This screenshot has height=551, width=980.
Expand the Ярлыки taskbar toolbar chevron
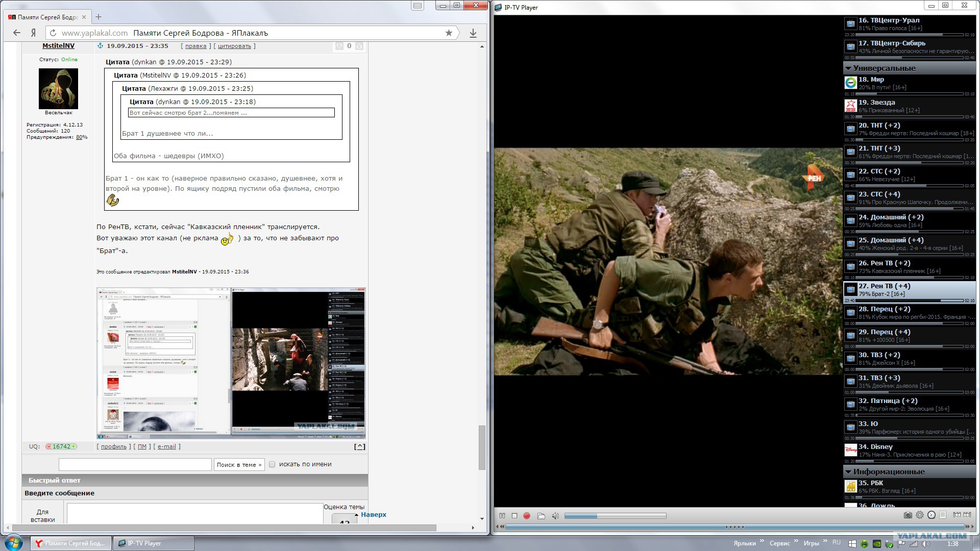pyautogui.click(x=762, y=541)
